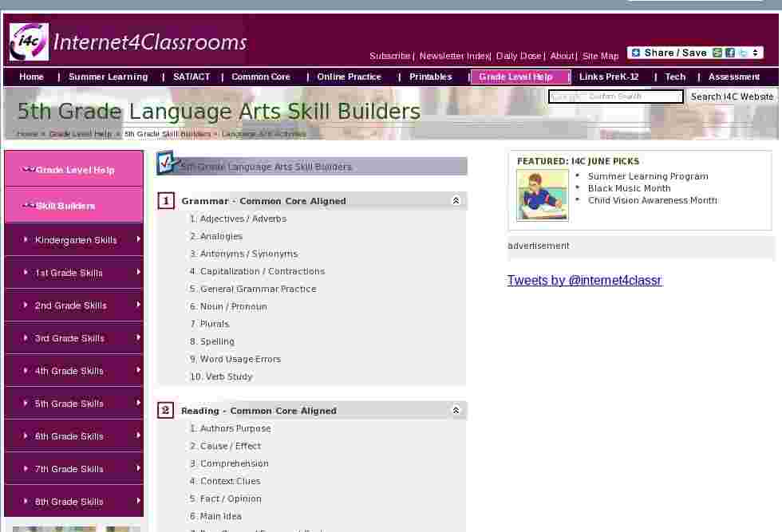Open the Assessment menu item

click(733, 77)
